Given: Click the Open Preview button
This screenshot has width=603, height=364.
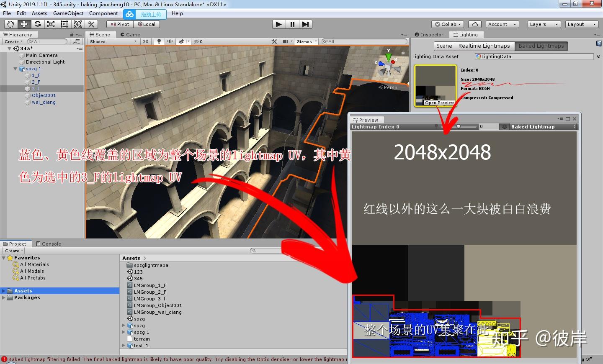Looking at the screenshot, I should coord(439,103).
